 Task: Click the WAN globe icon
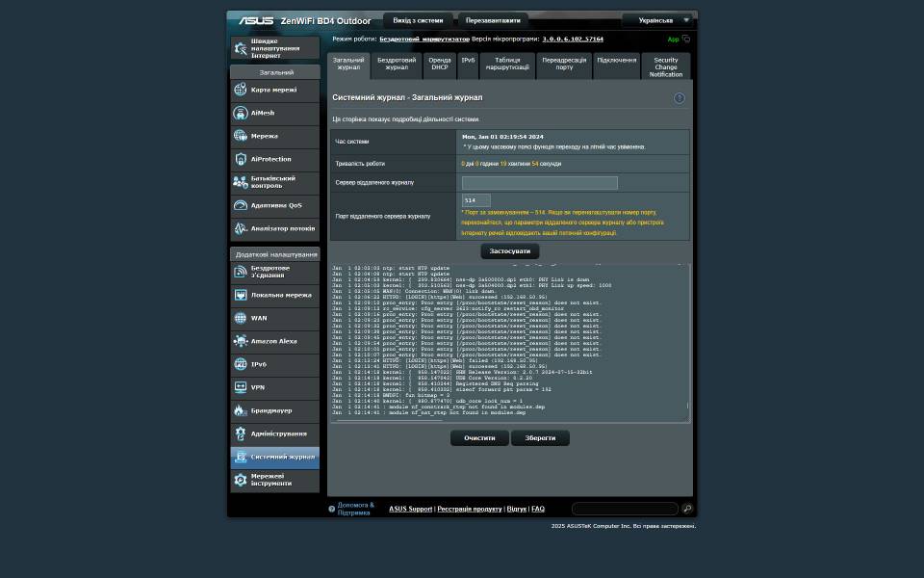tap(241, 318)
